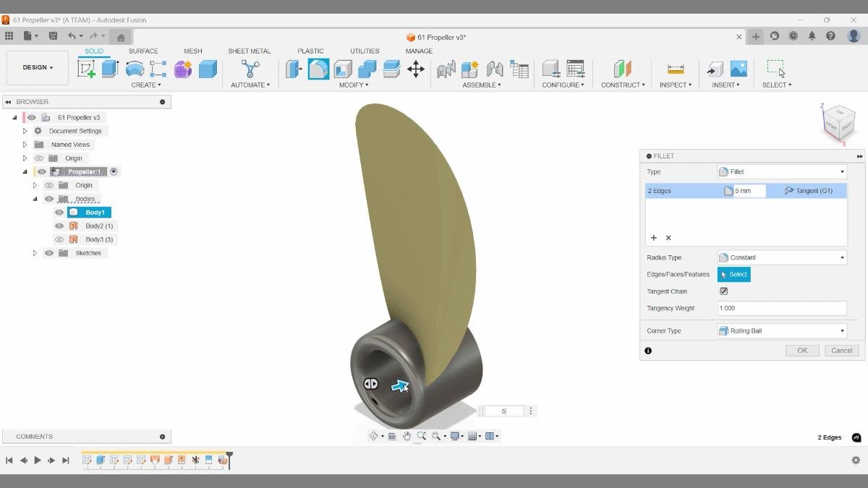
Task: Click the Move/Copy tool icon
Action: click(x=416, y=67)
